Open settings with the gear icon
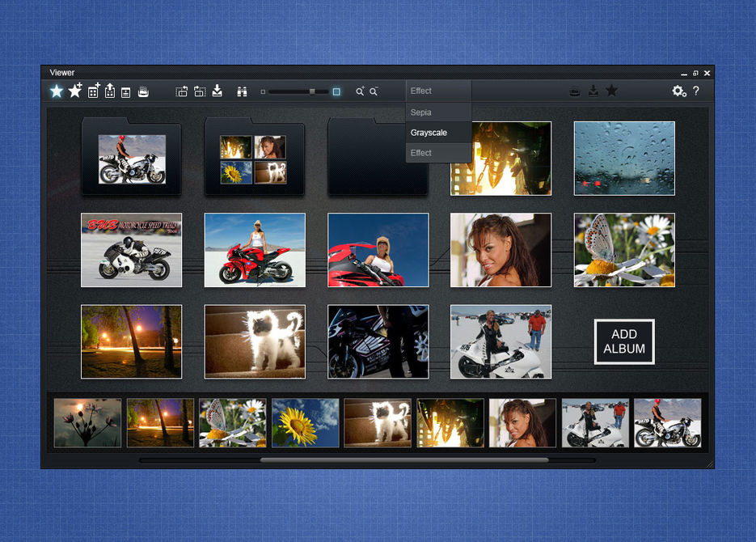This screenshot has height=542, width=756. tap(678, 91)
